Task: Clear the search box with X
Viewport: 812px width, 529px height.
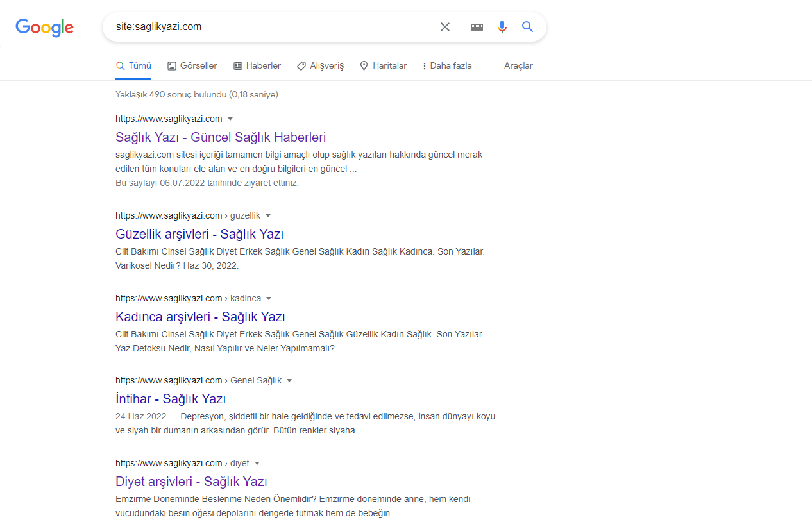Action: pos(444,27)
